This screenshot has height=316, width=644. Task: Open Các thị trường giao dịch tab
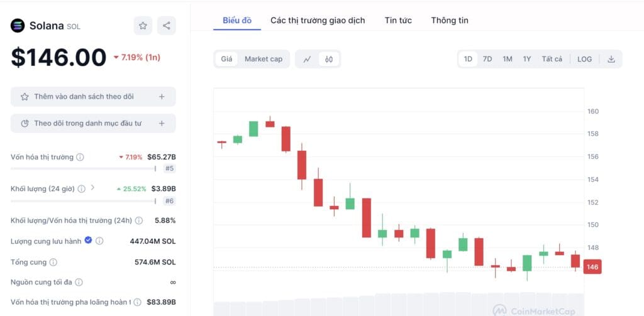318,21
